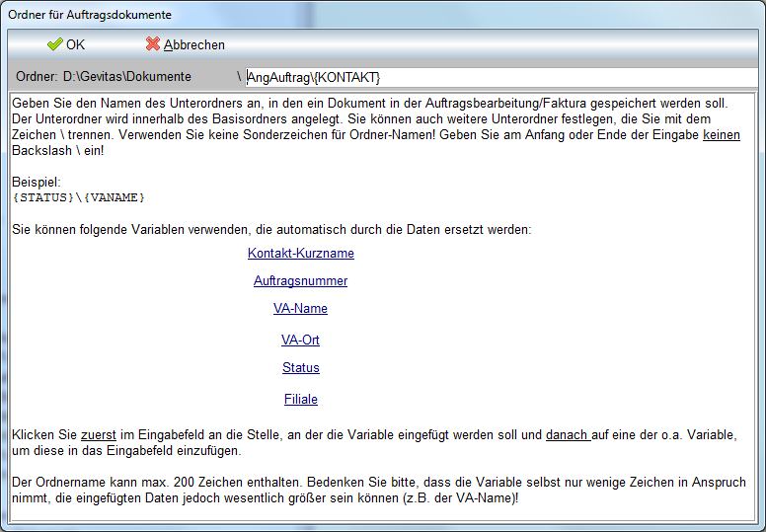
Task: Click the green checkmark OK icon
Action: (x=54, y=44)
